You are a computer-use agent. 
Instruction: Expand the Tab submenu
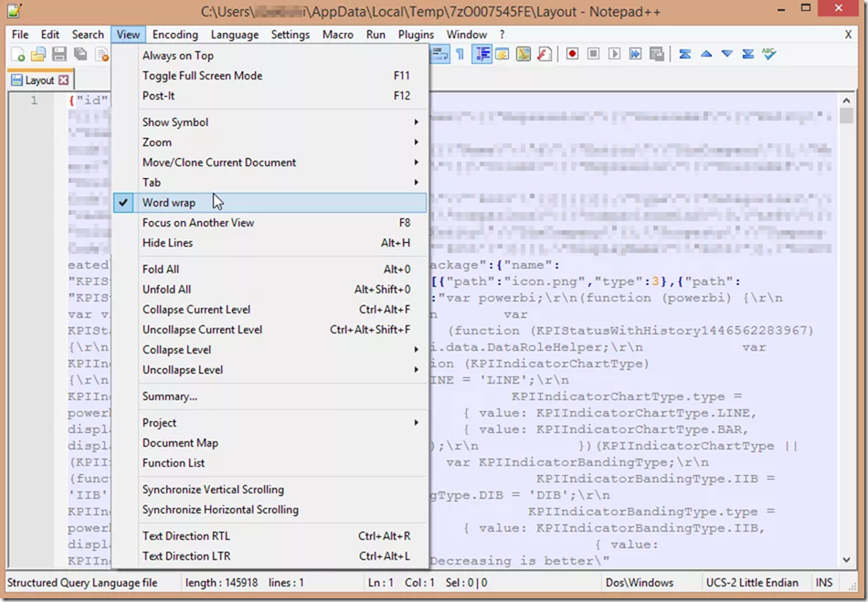pyautogui.click(x=270, y=183)
